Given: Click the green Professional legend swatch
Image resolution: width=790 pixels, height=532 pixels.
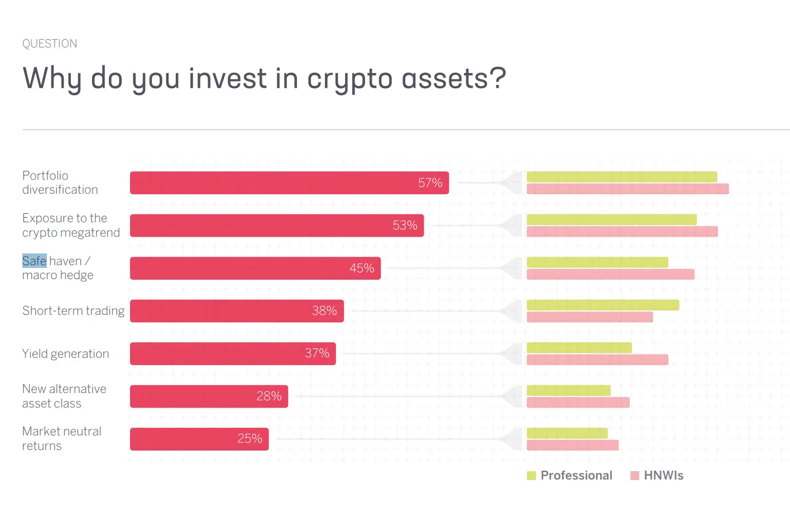Looking at the screenshot, I should click(x=531, y=476).
